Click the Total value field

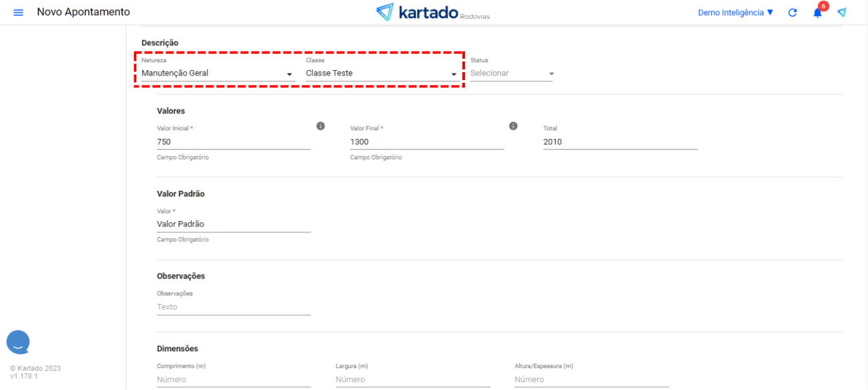(x=620, y=142)
